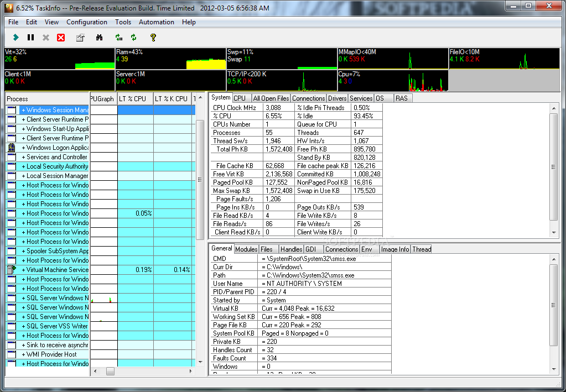Click the process list vertical scrollbar down arrow
566x392 pixels.
pos(200,362)
